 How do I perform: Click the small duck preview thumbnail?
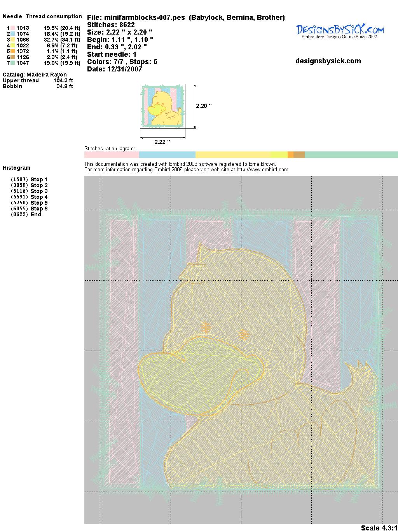point(162,106)
